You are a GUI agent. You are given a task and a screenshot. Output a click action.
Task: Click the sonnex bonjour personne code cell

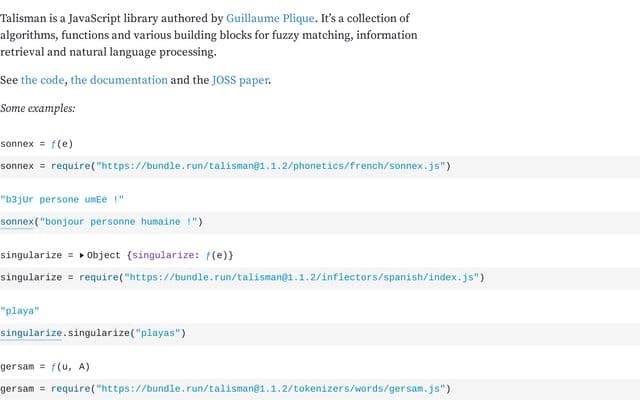click(x=320, y=222)
